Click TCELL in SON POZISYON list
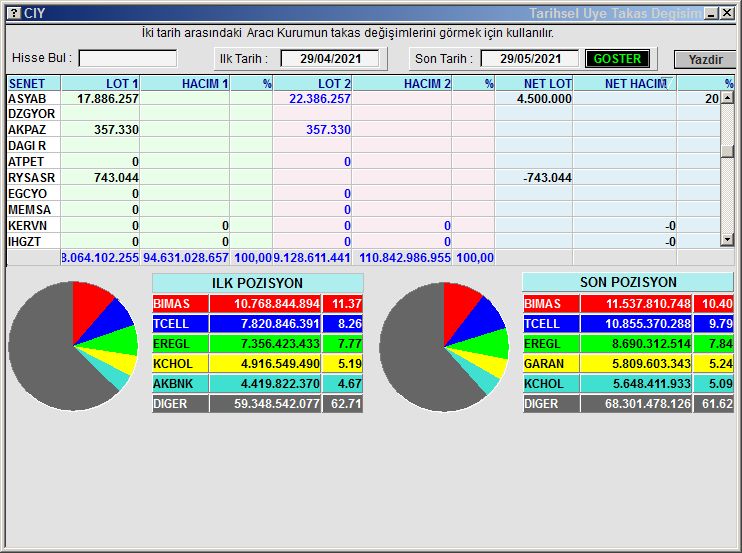Viewport: 742px width, 553px height. pos(551,324)
